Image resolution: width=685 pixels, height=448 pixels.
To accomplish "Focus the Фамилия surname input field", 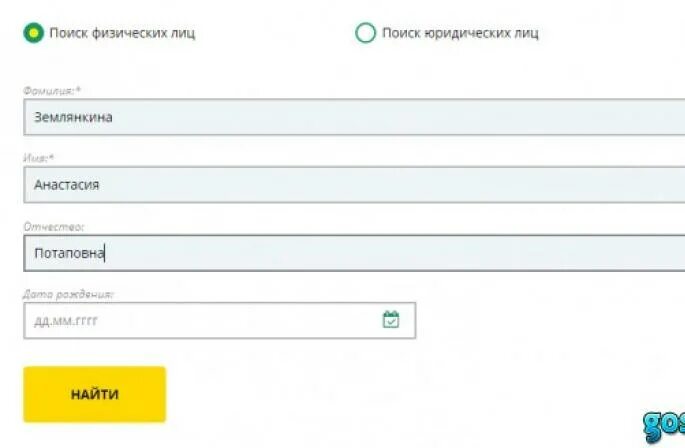I will click(x=354, y=117).
